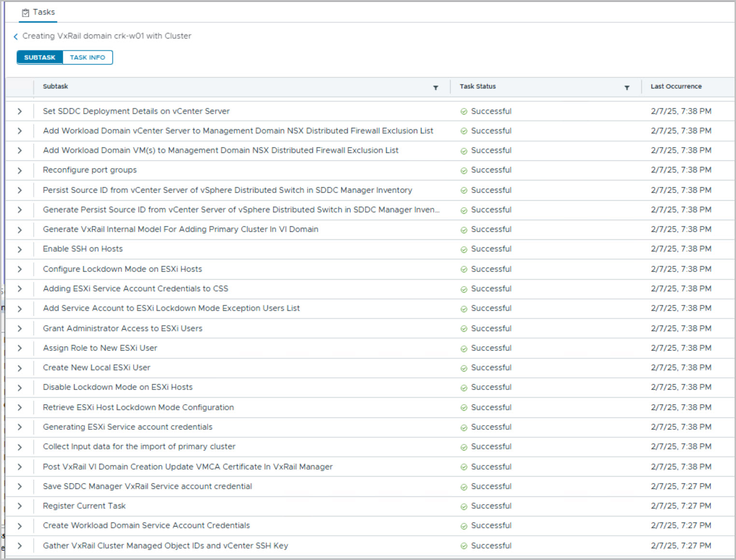Click the Tasks clipboard icon

tap(26, 13)
